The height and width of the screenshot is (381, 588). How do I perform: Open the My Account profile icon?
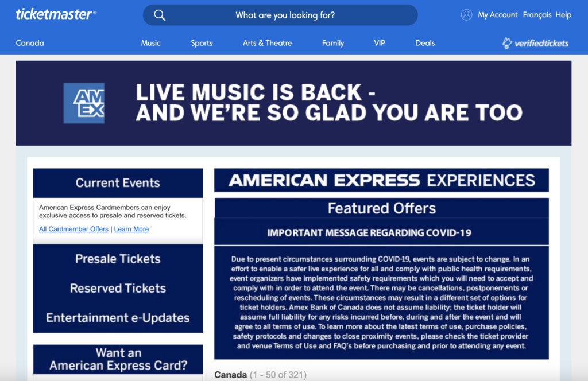click(466, 14)
